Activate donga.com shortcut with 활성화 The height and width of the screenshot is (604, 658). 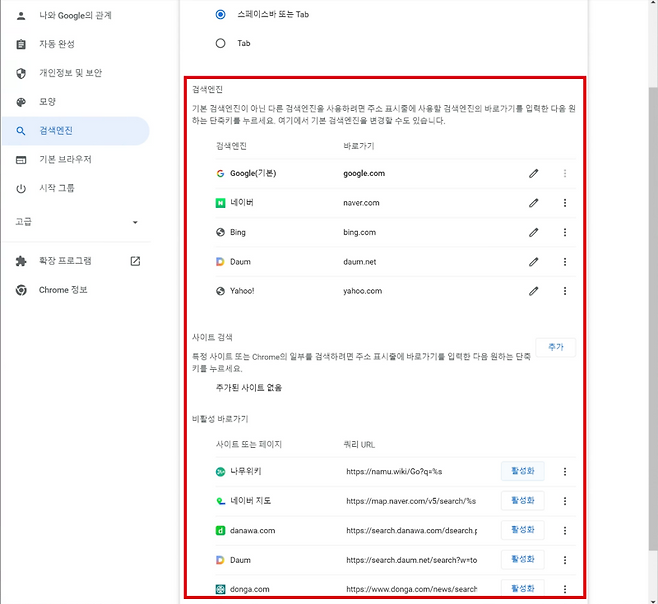[x=522, y=588]
